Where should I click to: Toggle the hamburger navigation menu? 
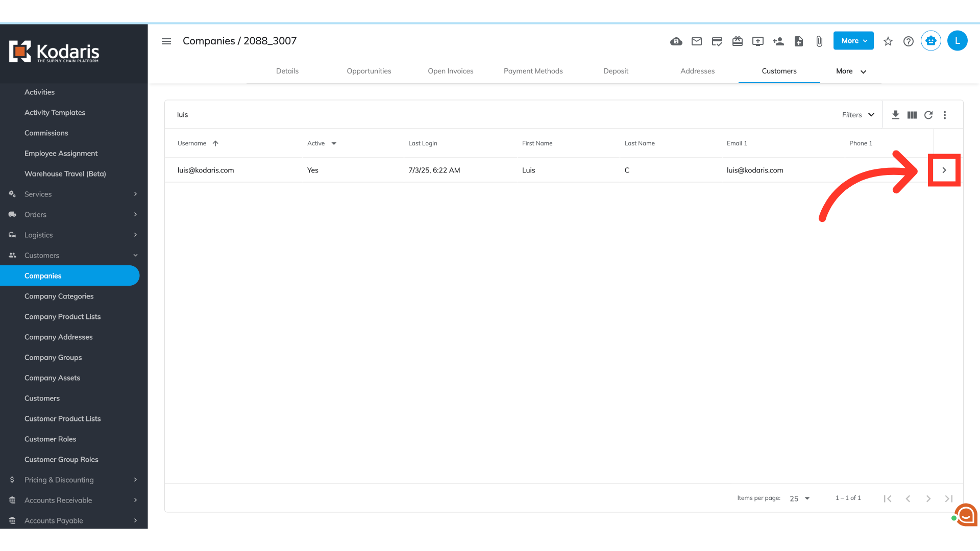(x=166, y=41)
